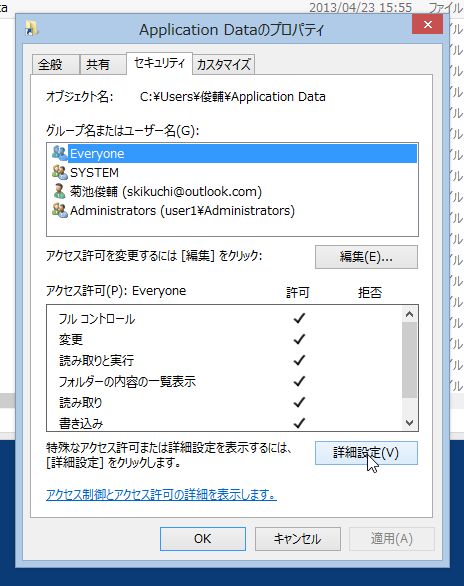Switch to the 全般 tab

coord(55,65)
